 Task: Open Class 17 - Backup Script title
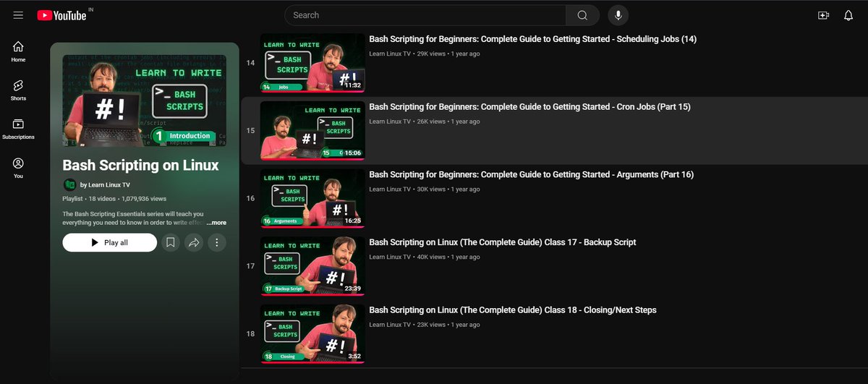(503, 242)
